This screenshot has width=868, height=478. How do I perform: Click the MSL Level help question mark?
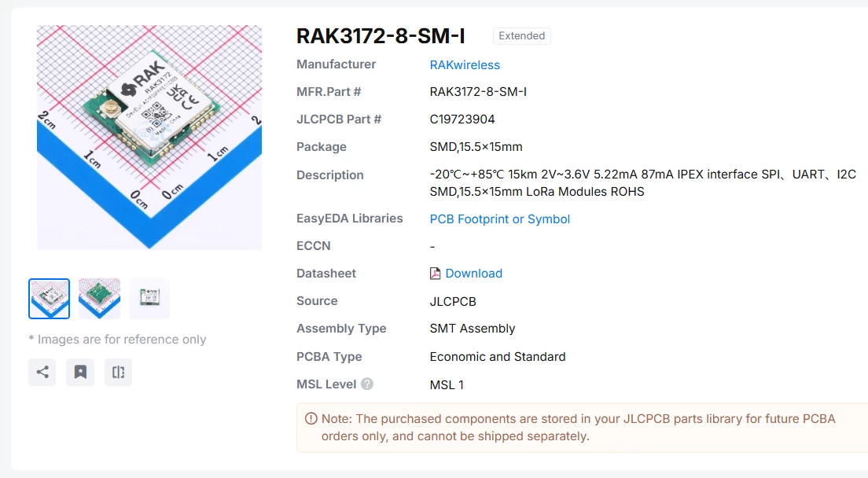click(367, 384)
